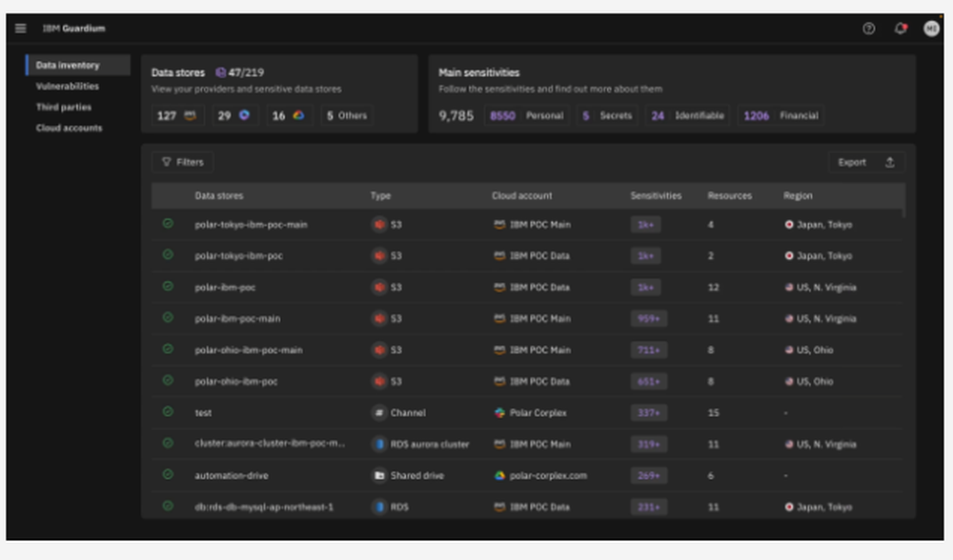The height and width of the screenshot is (560, 953).
Task: Click Japan flag in polar-tokyo-ibm-poc-main row
Action: coord(789,225)
